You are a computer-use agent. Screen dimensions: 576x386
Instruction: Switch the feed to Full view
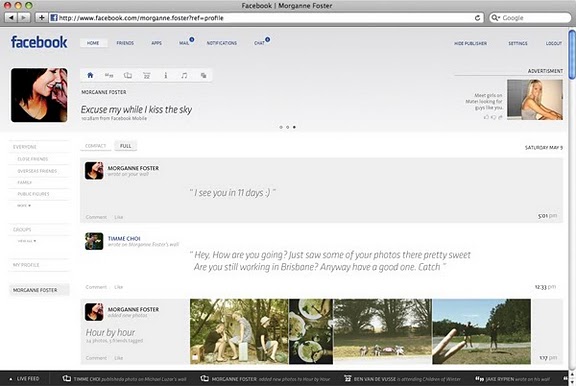click(x=126, y=146)
